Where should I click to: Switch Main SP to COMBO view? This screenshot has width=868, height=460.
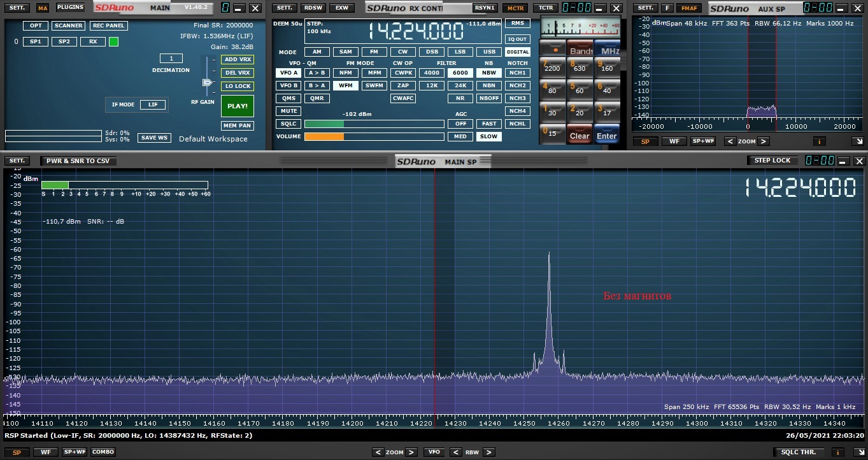(x=103, y=452)
